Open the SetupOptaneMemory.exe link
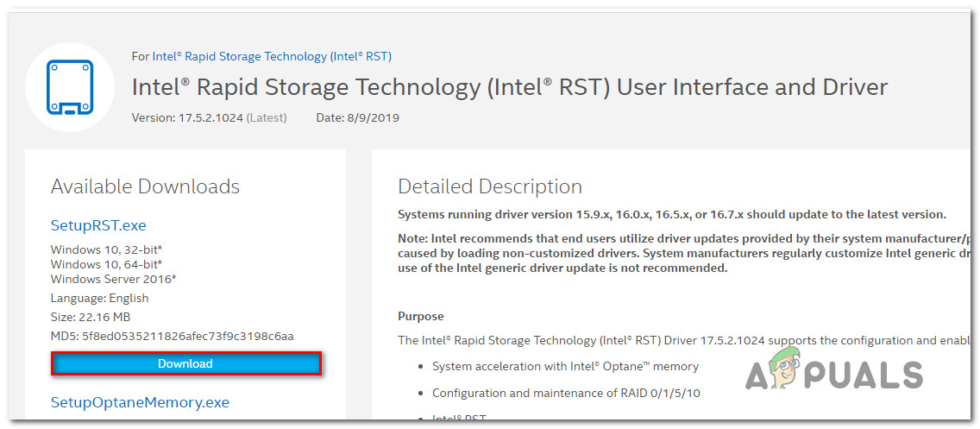980x429 pixels. [x=140, y=402]
